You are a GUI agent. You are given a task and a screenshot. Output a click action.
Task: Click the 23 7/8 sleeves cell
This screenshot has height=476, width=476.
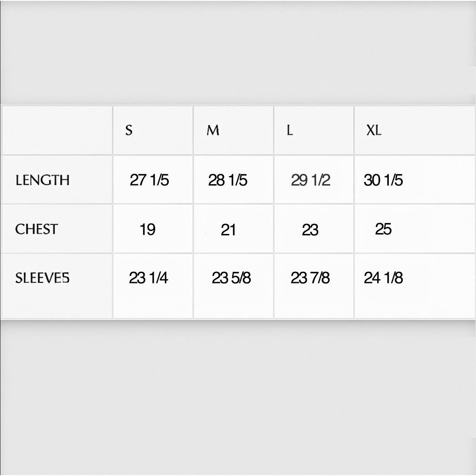click(310, 278)
